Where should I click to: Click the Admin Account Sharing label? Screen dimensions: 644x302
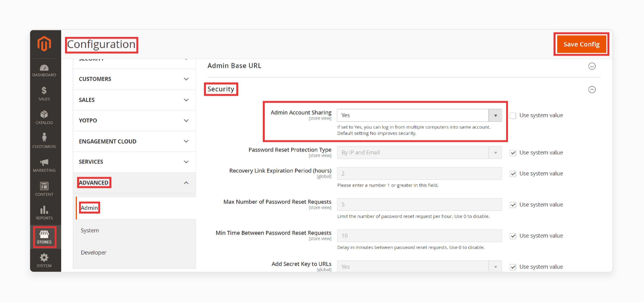(301, 113)
